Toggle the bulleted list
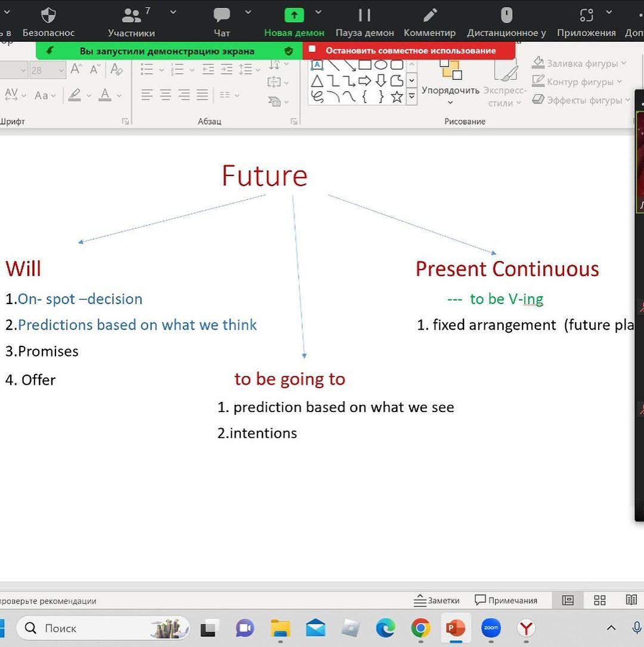Screen dimensions: 644x647 point(147,69)
